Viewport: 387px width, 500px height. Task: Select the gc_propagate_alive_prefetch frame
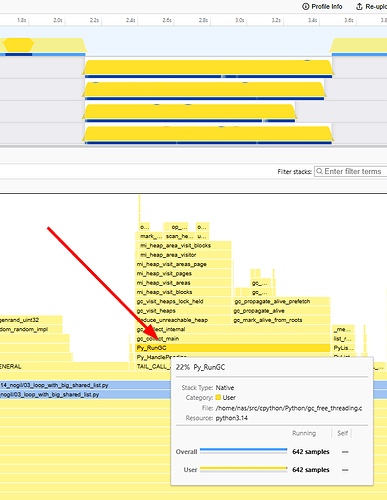pyautogui.click(x=281, y=301)
